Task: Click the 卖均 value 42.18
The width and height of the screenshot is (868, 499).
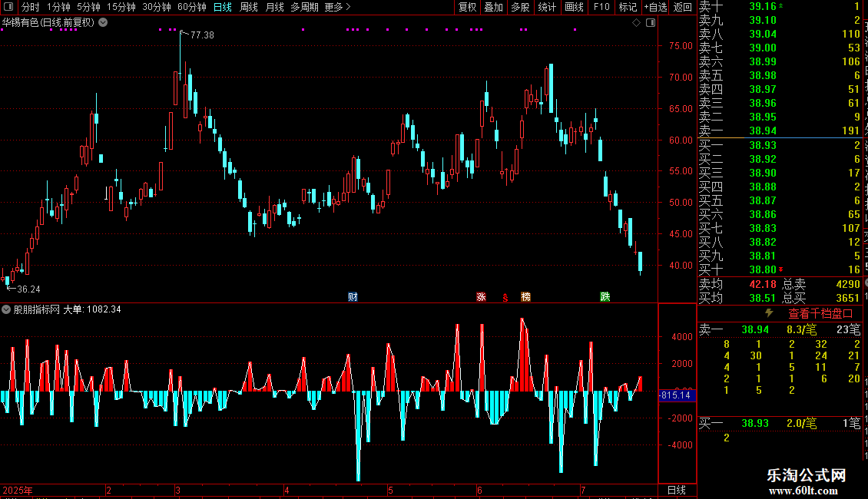Action: (x=763, y=284)
